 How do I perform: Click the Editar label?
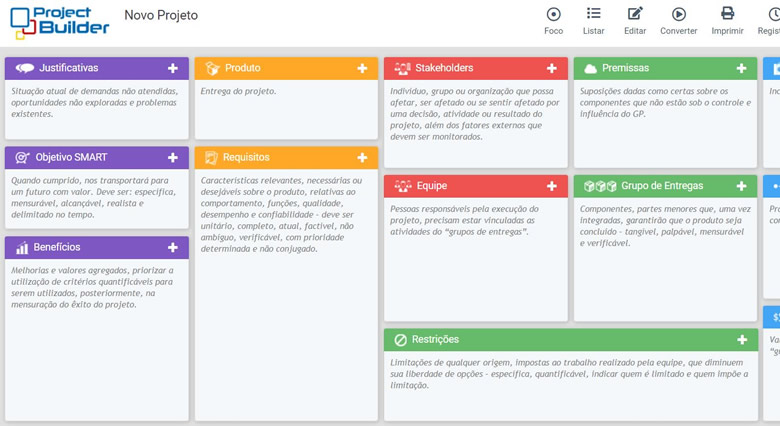[635, 31]
